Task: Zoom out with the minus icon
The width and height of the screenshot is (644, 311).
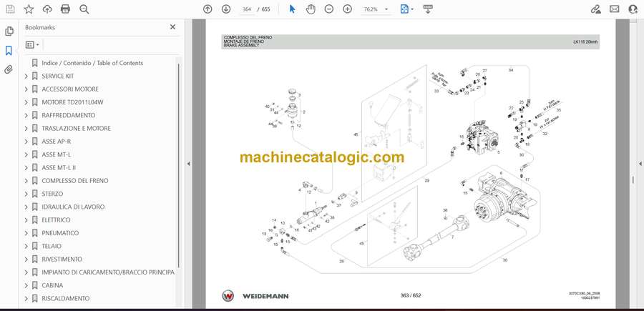Action: click(x=329, y=9)
